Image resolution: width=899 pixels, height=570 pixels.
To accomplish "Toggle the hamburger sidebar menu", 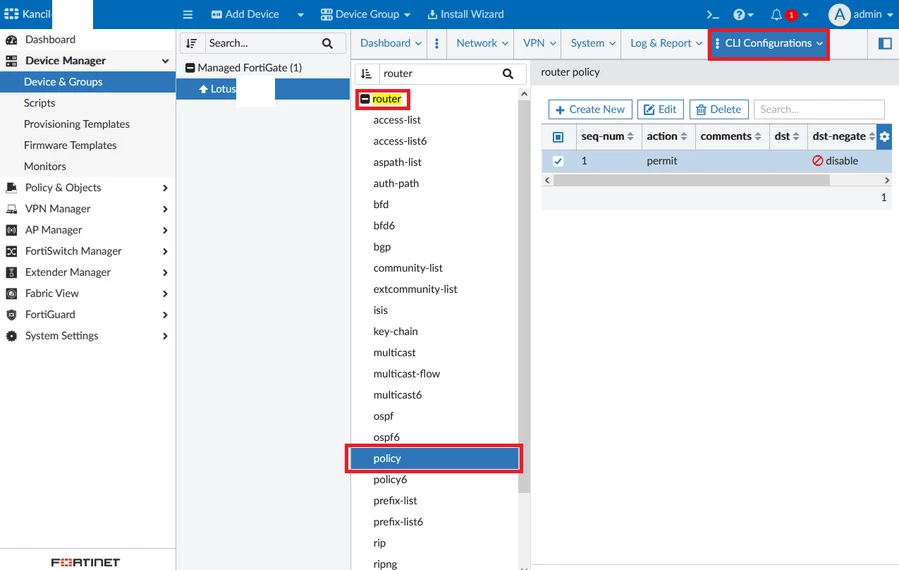I will pyautogui.click(x=187, y=14).
